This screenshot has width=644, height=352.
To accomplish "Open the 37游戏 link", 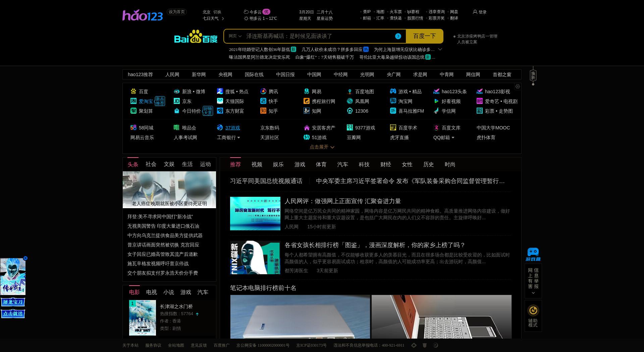I will click(232, 128).
